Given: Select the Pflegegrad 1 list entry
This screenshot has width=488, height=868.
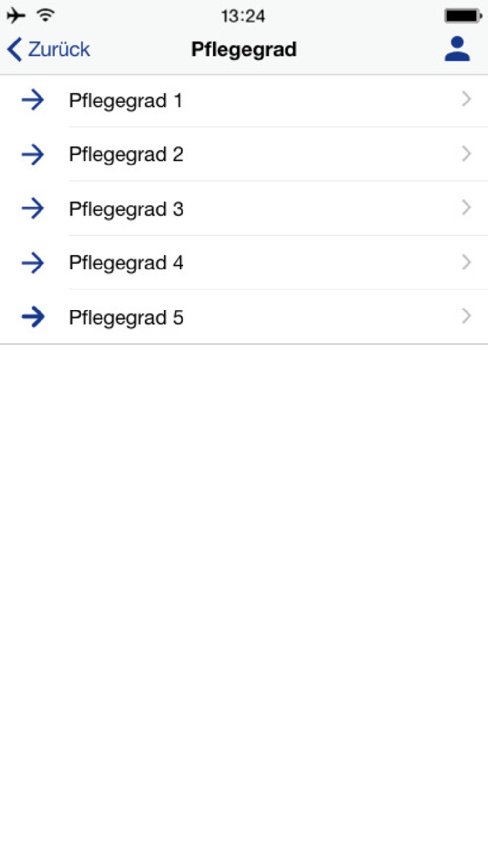Looking at the screenshot, I should tap(125, 101).
